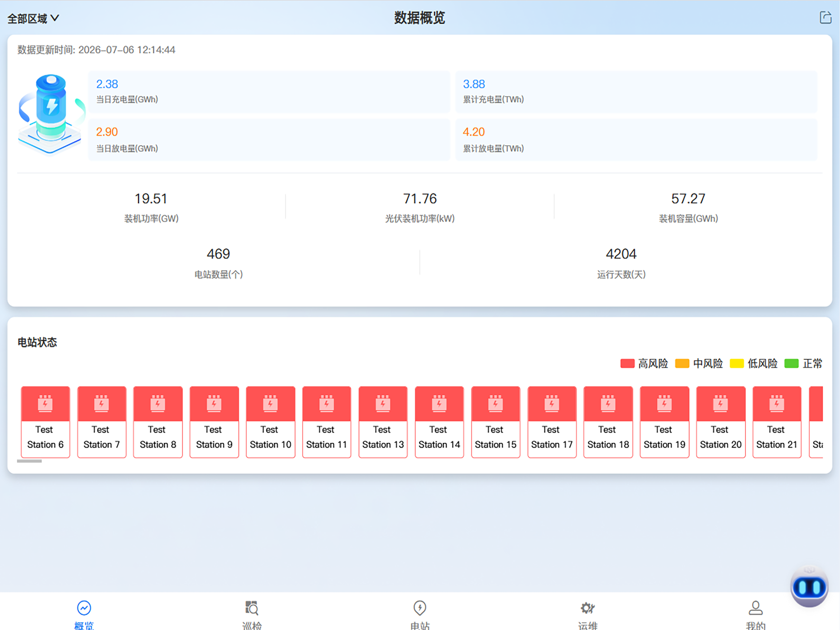The width and height of the screenshot is (840, 630).
Task: Select the Test Station 18 card
Action: tap(608, 422)
